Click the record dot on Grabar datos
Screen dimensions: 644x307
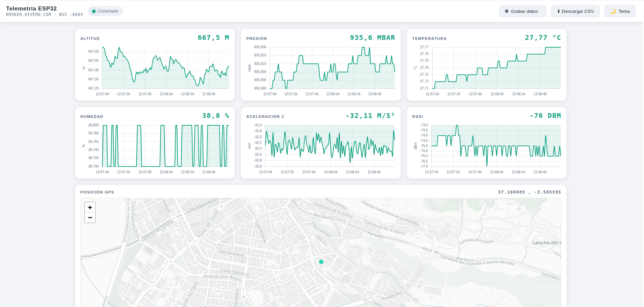coord(507,11)
